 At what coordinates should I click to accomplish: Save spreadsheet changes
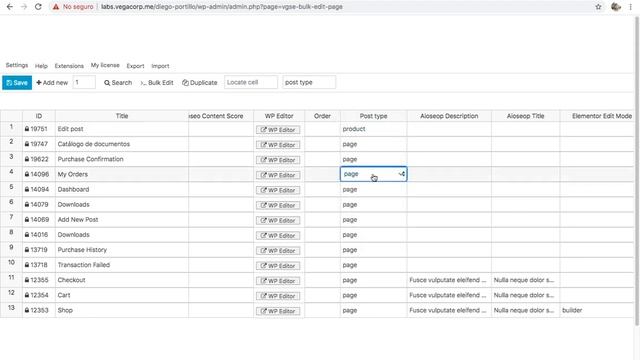(17, 82)
